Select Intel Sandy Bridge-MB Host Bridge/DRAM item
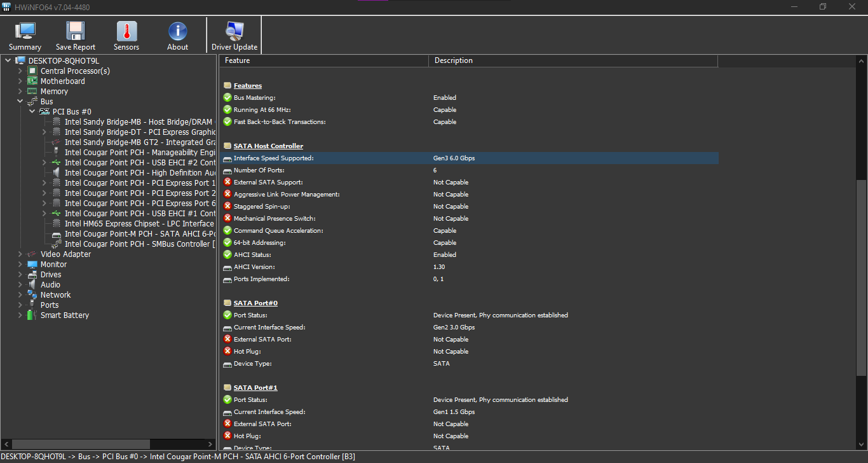Image resolution: width=868 pixels, height=463 pixels. coord(139,121)
